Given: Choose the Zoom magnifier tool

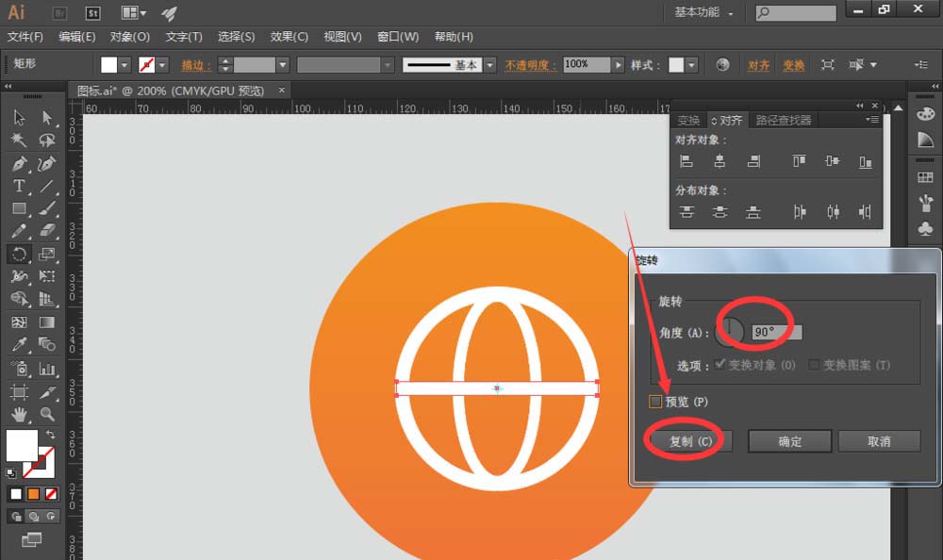Looking at the screenshot, I should click(47, 414).
